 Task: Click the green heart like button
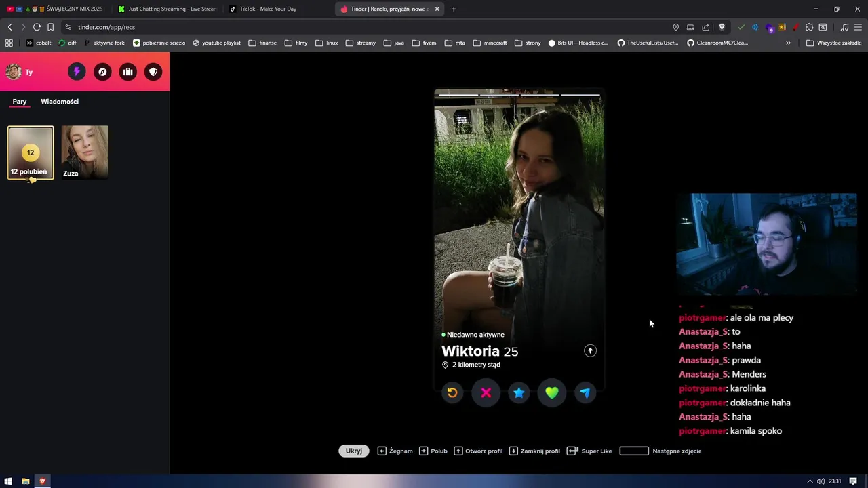(x=552, y=392)
